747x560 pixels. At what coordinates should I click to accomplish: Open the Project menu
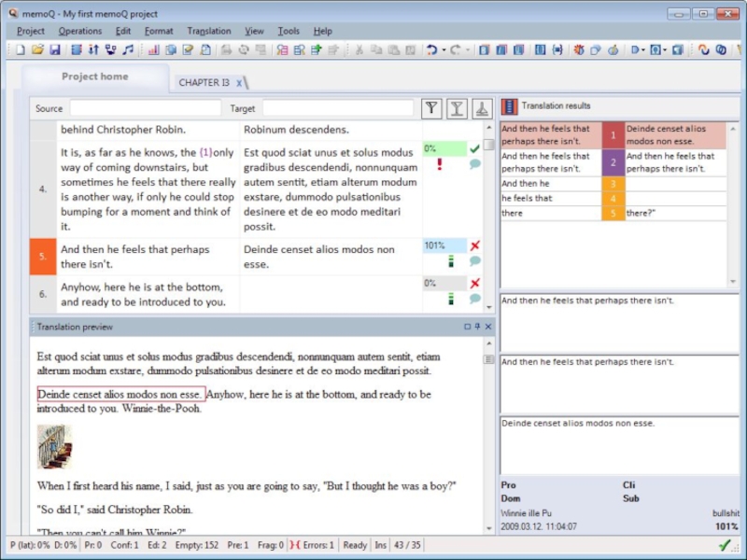coord(31,31)
